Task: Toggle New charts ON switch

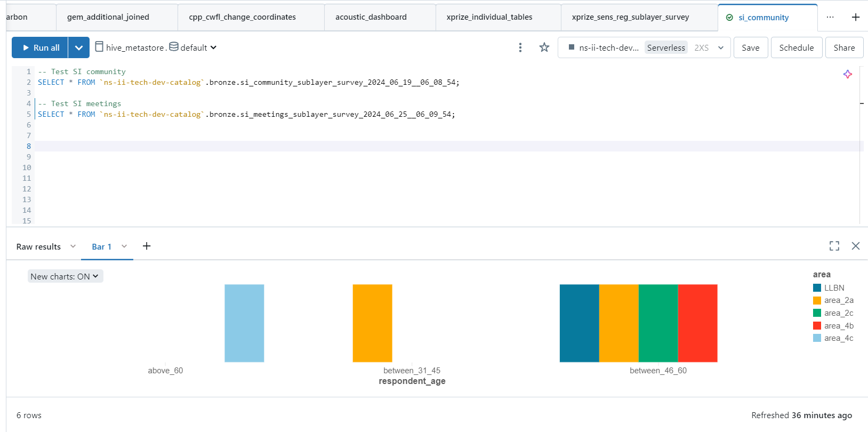Action: 65,276
